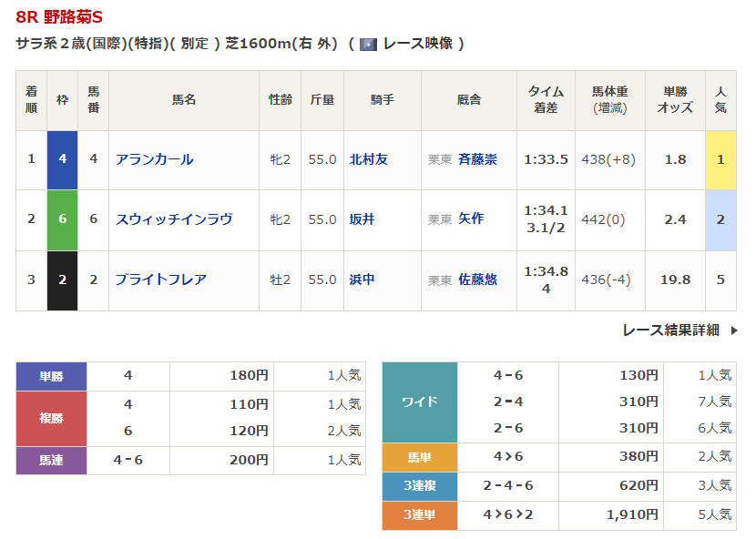
Task: View trainer 佐藤悠 page
Action: 477,280
